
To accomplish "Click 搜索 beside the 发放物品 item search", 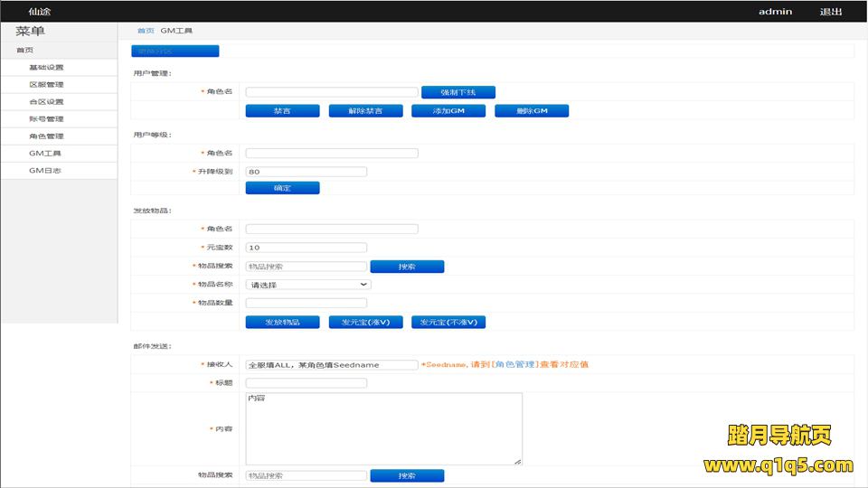I will (407, 267).
